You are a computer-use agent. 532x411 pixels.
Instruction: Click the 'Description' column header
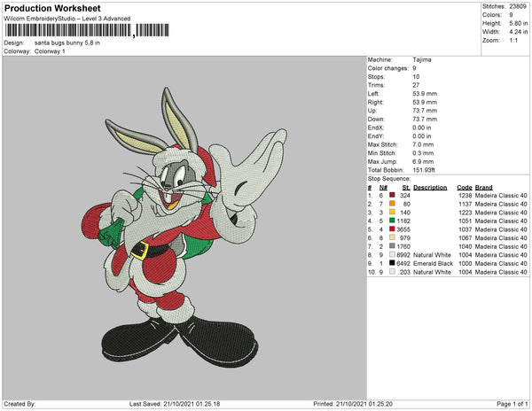tap(430, 188)
